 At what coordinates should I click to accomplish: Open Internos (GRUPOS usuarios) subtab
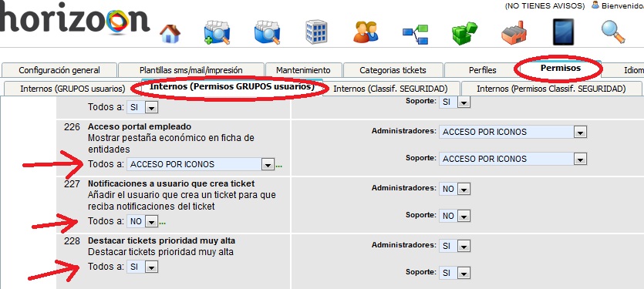[x=72, y=89]
